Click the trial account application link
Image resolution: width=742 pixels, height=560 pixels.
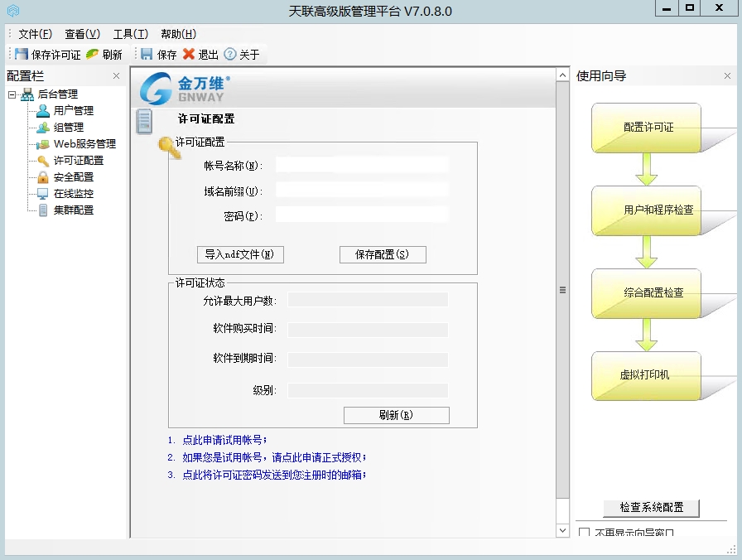tap(224, 440)
